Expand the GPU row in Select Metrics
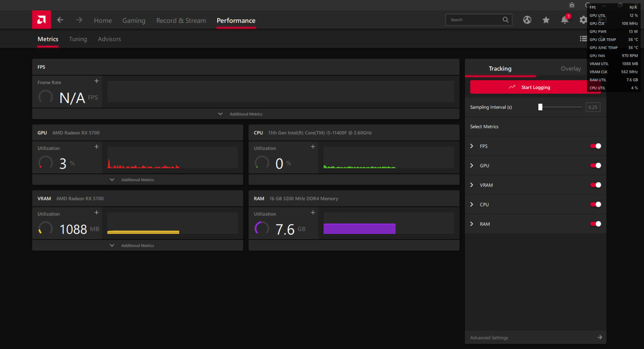The width and height of the screenshot is (644, 349). point(472,165)
